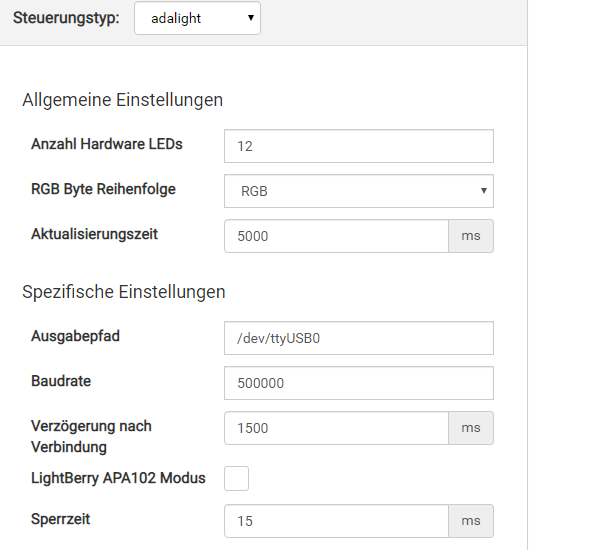Click the Baudrate 500000 field

pyautogui.click(x=358, y=383)
